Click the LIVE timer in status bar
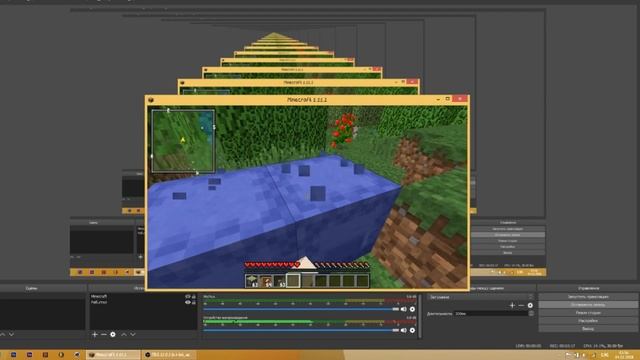The height and width of the screenshot is (360, 640). (x=528, y=346)
